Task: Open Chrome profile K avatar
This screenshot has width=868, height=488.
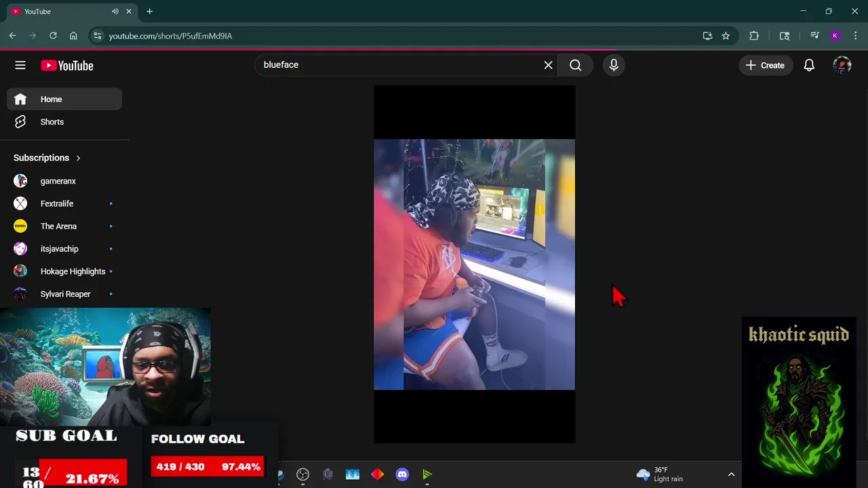Action: [835, 36]
